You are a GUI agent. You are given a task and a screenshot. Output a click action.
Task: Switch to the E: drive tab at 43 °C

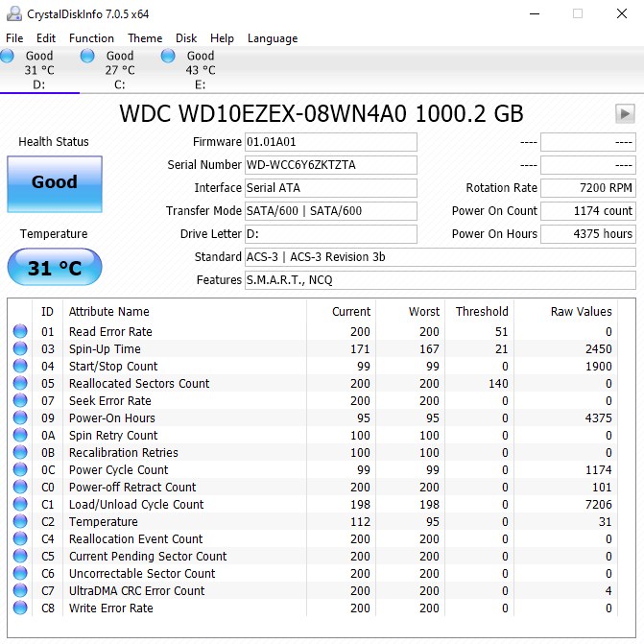coord(201,70)
